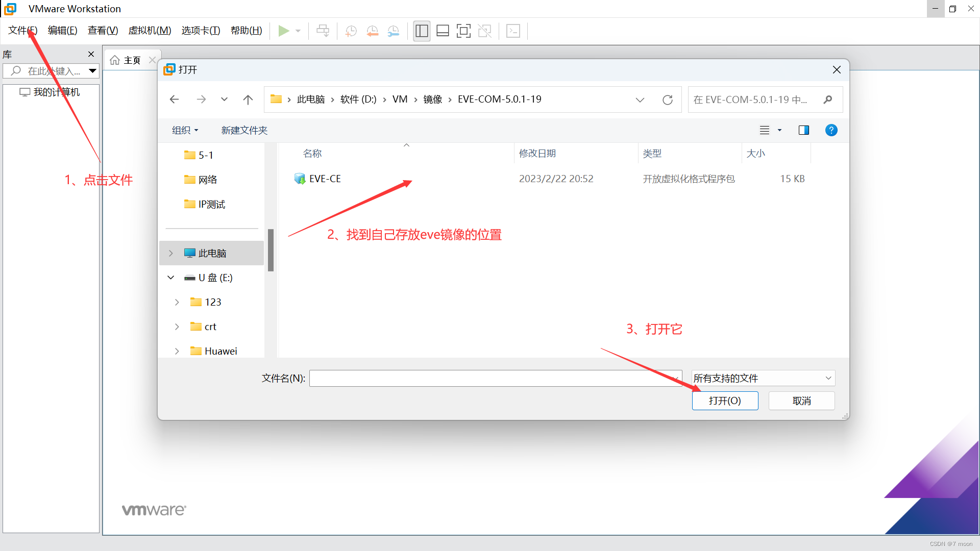Open the 所有支持的文件 file type dropdown

point(763,378)
